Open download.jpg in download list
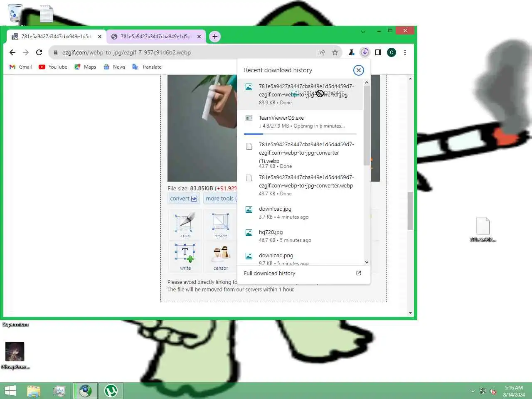This screenshot has width=532, height=399. (x=300, y=212)
